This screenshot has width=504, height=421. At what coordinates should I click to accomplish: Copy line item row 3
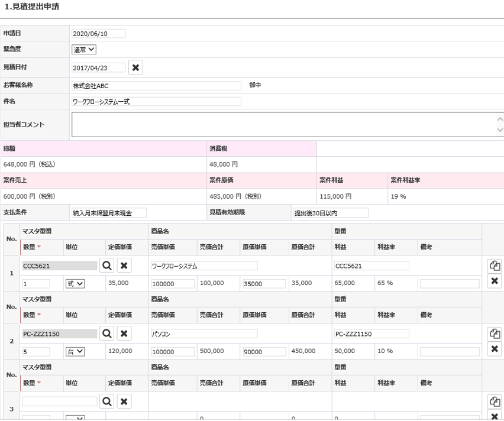point(494,401)
